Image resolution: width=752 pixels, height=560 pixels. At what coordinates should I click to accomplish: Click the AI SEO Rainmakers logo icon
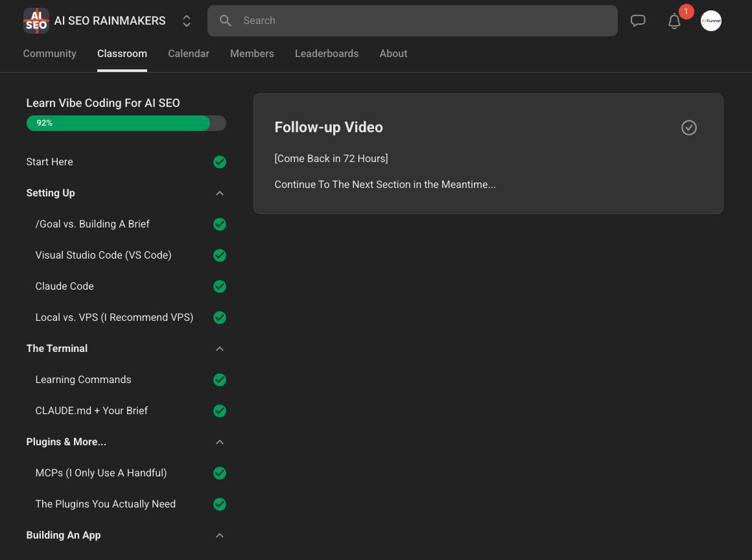coord(36,21)
